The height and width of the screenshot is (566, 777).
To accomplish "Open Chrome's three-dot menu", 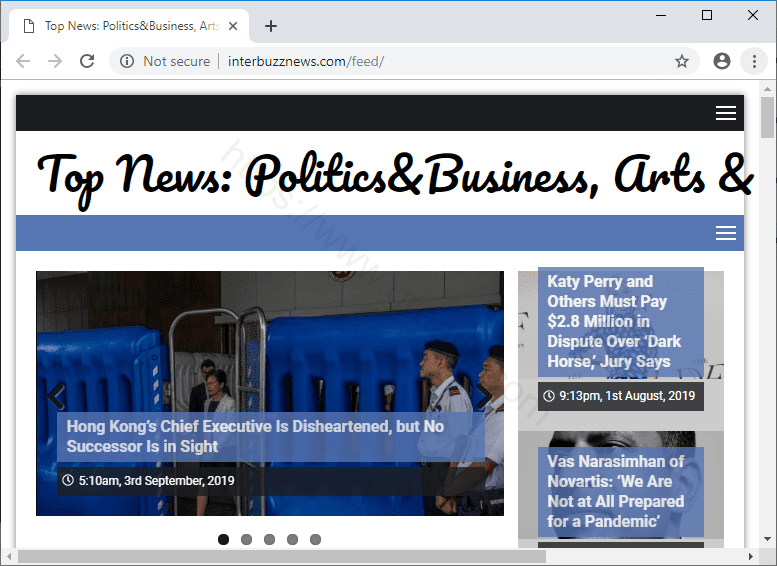I will (754, 61).
